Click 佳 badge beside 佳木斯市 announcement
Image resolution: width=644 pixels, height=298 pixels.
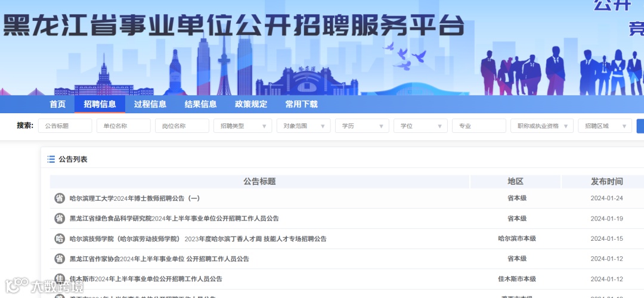(60, 278)
